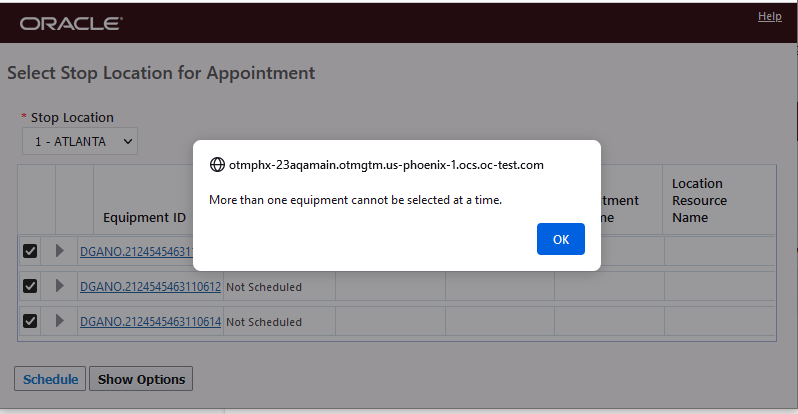The height and width of the screenshot is (414, 798).
Task: Click Not Scheduled cell for equipment ending 0612
Action: click(264, 287)
